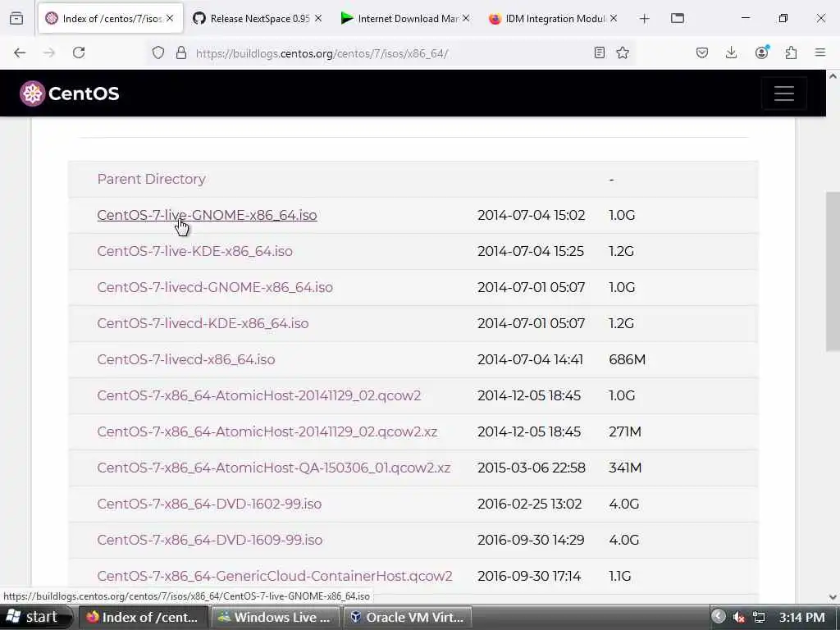Click the 341M file size text

pyautogui.click(x=624, y=468)
